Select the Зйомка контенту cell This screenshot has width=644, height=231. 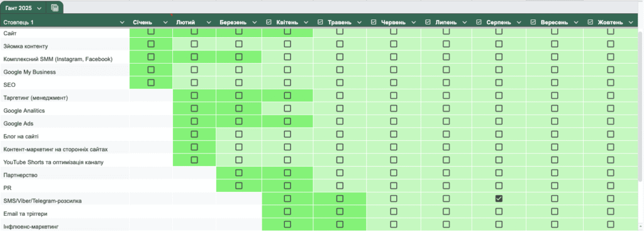pyautogui.click(x=65, y=45)
